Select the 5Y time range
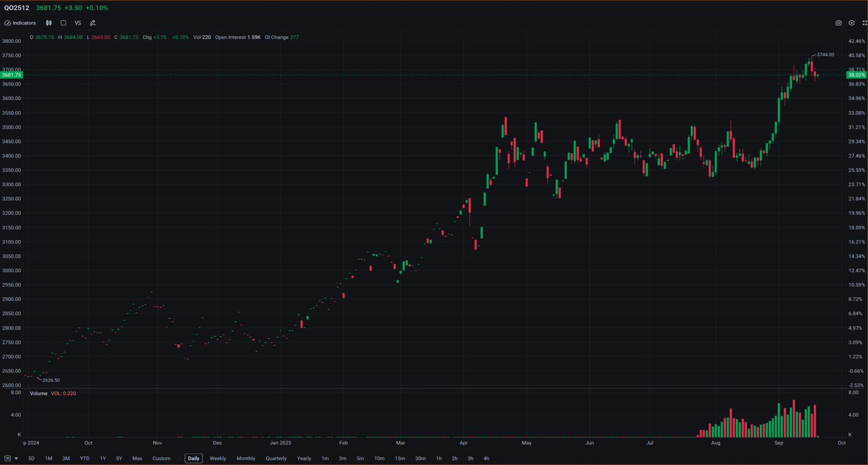Image resolution: width=868 pixels, height=465 pixels. point(119,459)
